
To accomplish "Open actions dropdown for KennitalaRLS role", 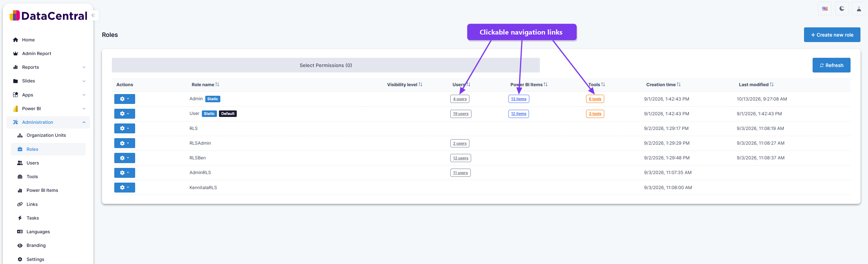I will [x=125, y=187].
